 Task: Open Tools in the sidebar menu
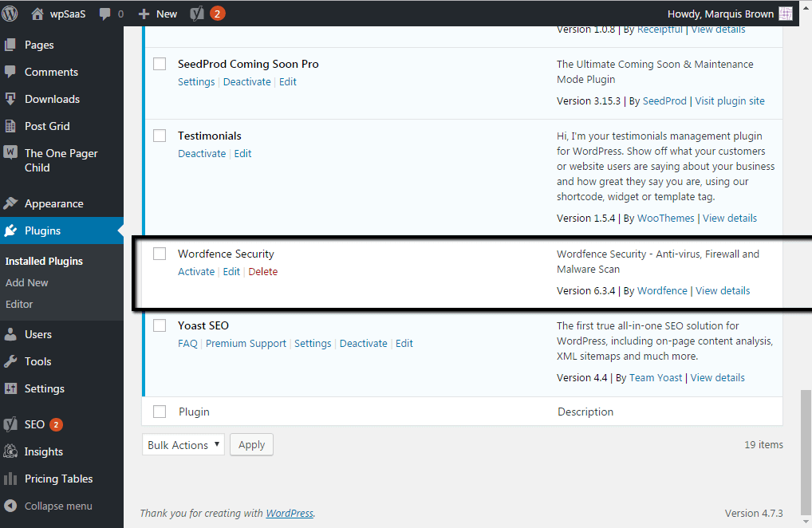click(37, 361)
